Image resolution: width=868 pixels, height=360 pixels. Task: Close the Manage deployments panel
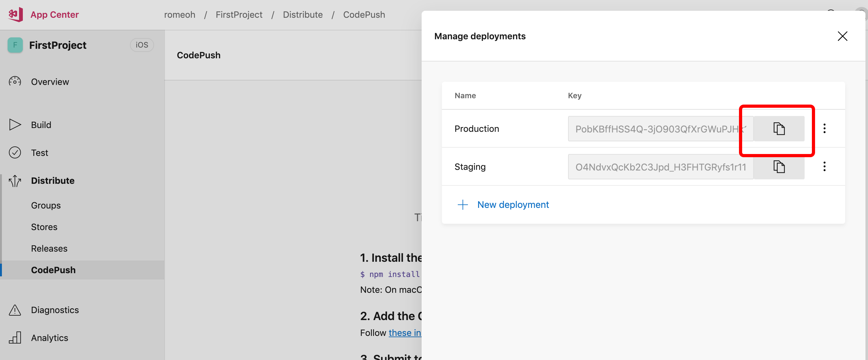pyautogui.click(x=842, y=36)
